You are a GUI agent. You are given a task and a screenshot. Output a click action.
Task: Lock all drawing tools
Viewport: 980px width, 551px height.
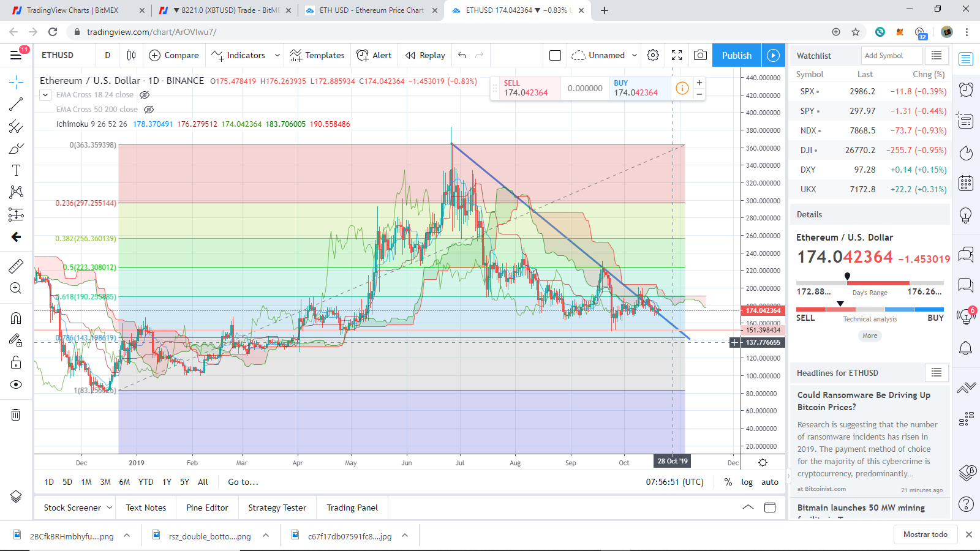click(x=16, y=362)
